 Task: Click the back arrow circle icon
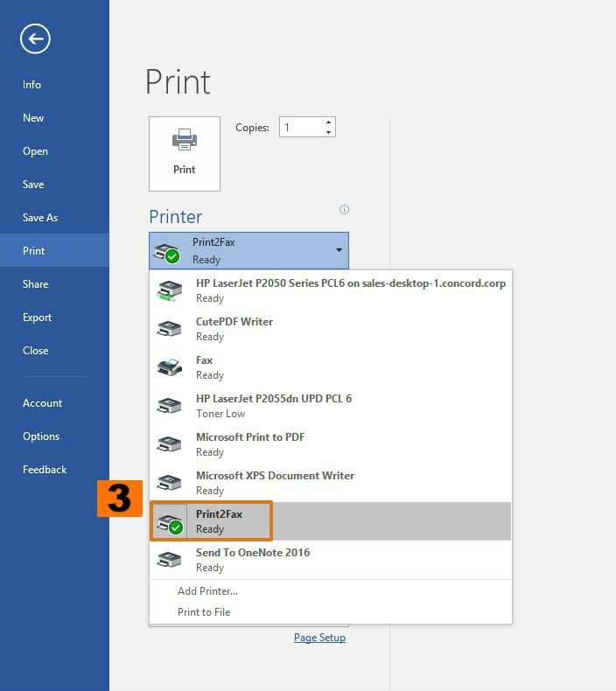[x=35, y=38]
